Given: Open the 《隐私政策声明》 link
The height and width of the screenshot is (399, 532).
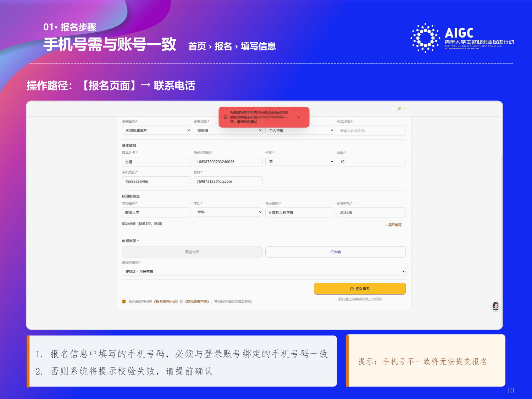Looking at the screenshot, I should pos(197,302).
